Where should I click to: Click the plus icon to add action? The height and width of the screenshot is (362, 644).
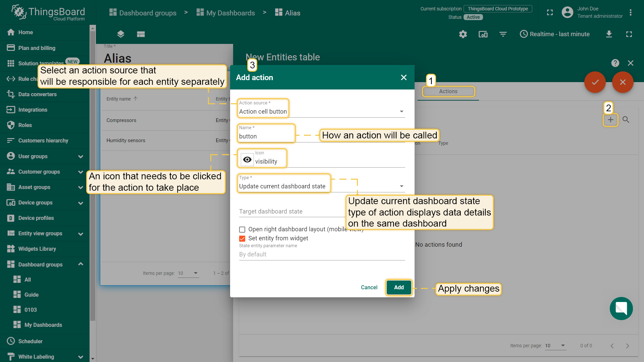(x=610, y=120)
